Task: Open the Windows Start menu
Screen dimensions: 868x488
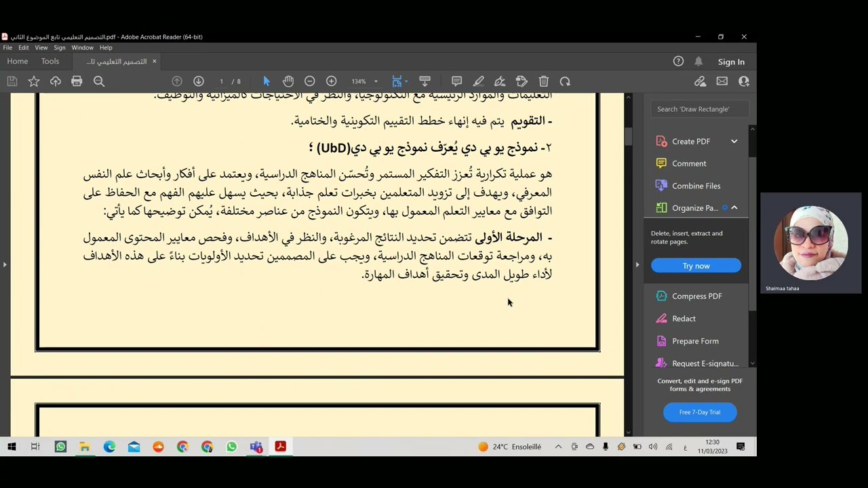Action: (12, 447)
